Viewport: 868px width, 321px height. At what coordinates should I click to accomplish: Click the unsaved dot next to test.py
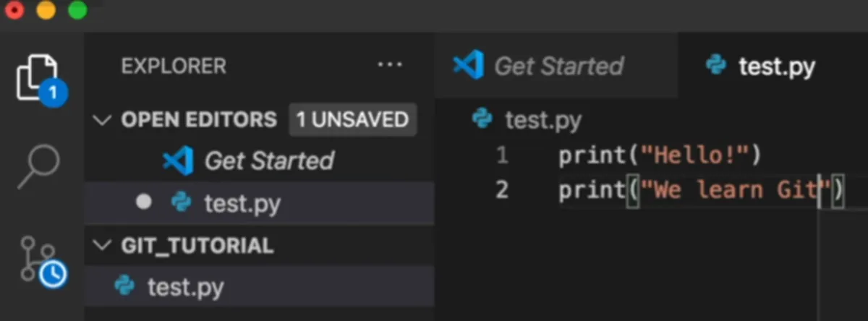(144, 202)
